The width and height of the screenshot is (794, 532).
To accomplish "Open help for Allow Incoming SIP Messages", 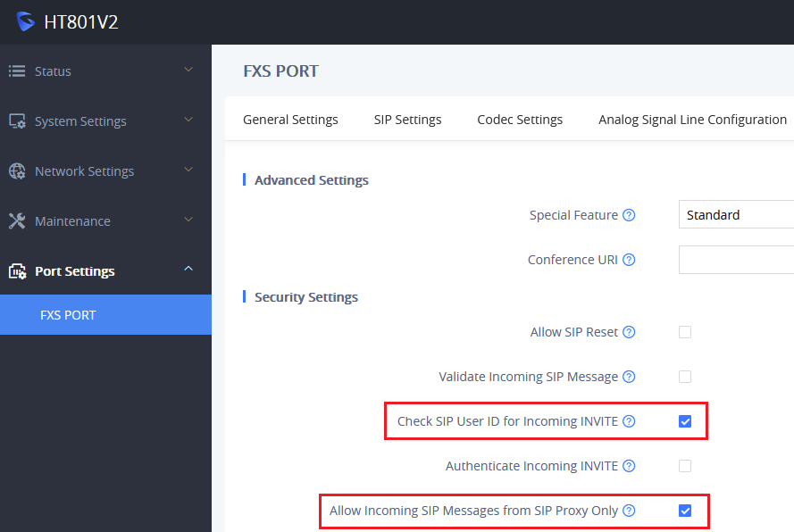I will (x=629, y=511).
